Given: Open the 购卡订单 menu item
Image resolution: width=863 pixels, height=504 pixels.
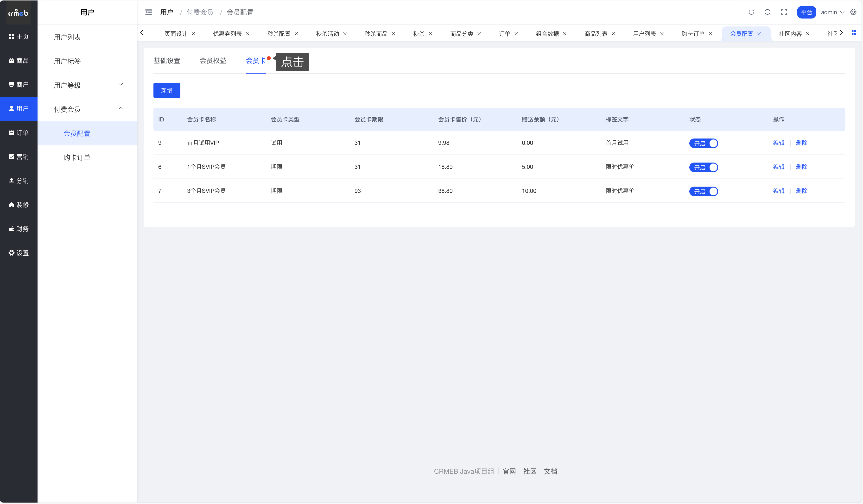Looking at the screenshot, I should (77, 157).
